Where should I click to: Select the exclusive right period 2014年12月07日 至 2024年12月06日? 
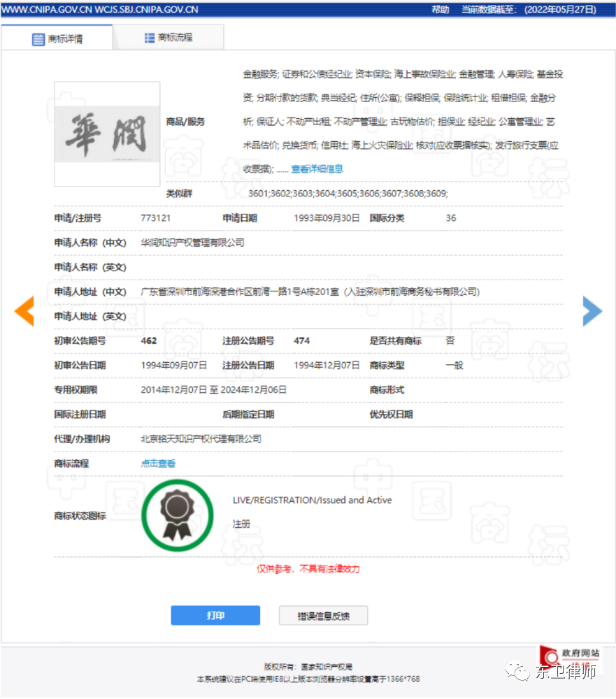click(214, 389)
